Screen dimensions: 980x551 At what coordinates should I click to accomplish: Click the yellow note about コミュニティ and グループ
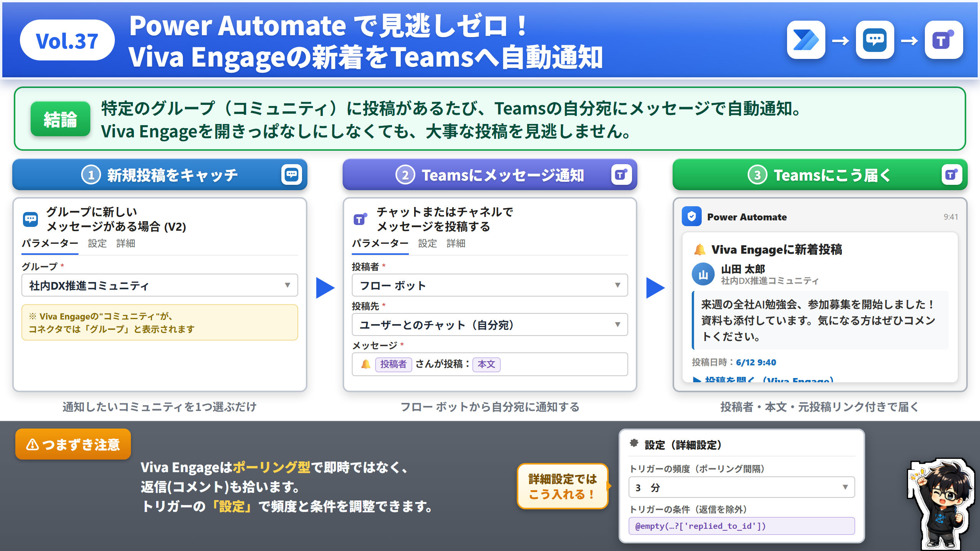[x=160, y=323]
